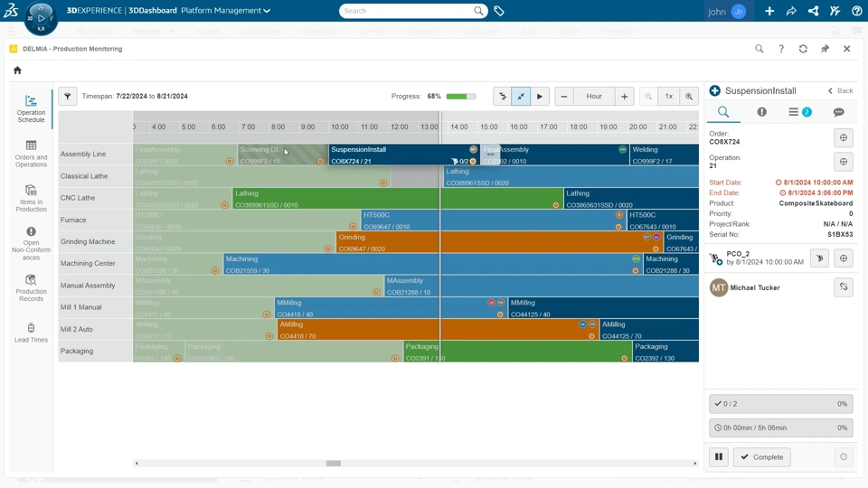The image size is (868, 488).
Task: Open the schedule filter funnel
Action: 68,97
